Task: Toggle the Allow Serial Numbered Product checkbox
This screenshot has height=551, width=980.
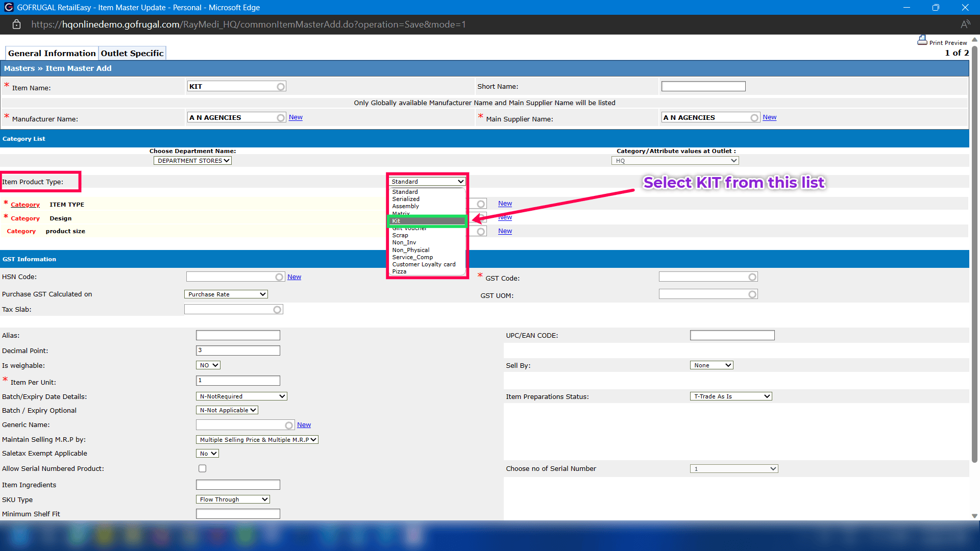Action: click(x=203, y=468)
